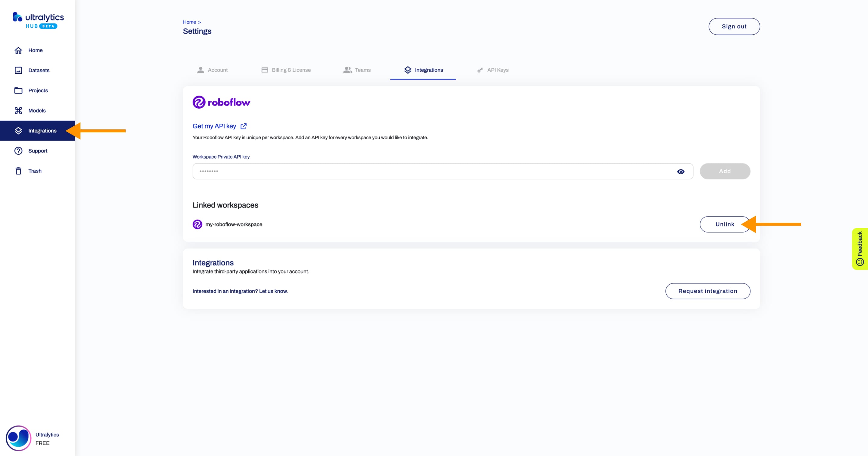
Task: Click the Home breadcrumb link
Action: click(x=190, y=22)
